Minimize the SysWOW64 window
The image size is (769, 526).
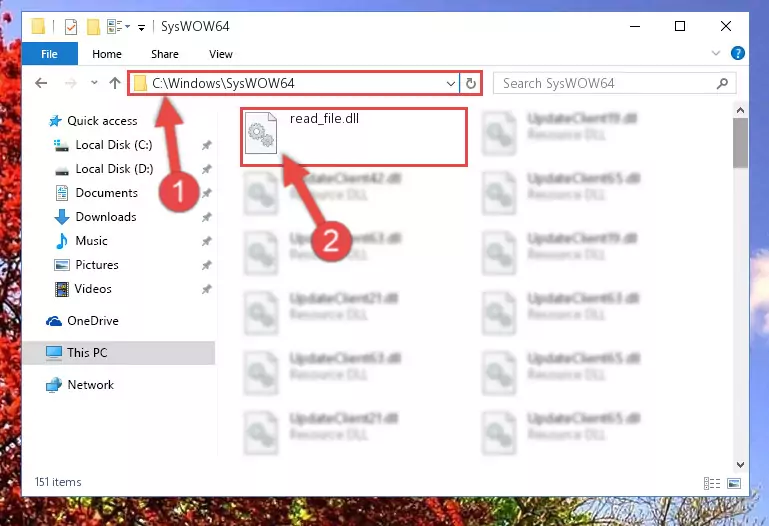[x=635, y=26]
